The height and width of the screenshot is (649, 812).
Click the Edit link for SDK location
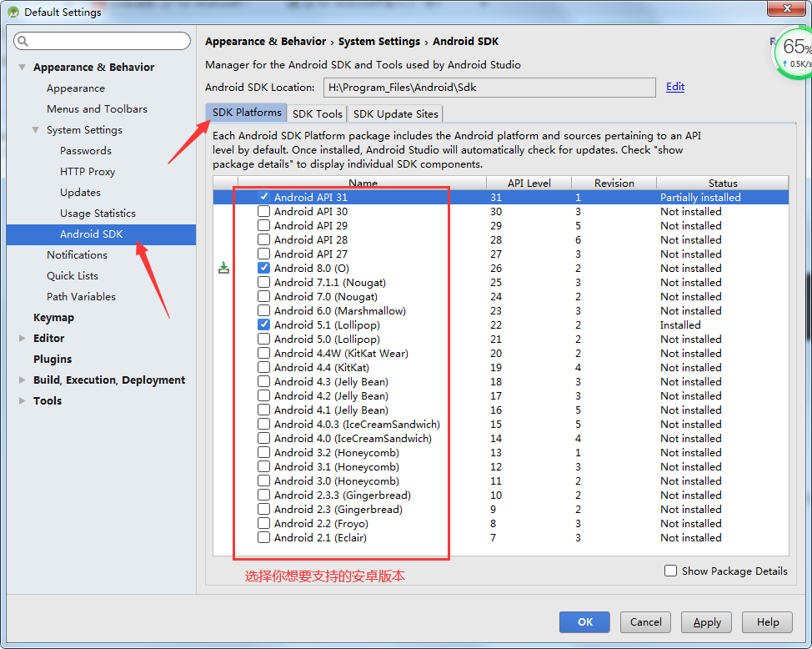point(675,87)
